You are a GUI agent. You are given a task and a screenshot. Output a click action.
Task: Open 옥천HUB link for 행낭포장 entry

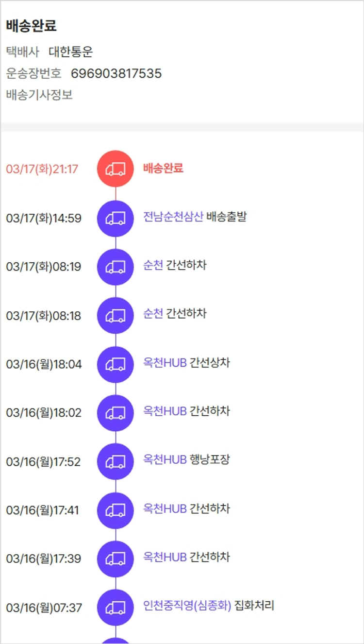tap(165, 459)
